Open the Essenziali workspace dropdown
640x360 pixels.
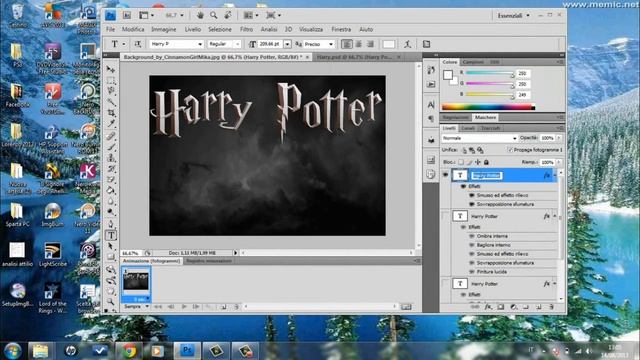pos(513,16)
